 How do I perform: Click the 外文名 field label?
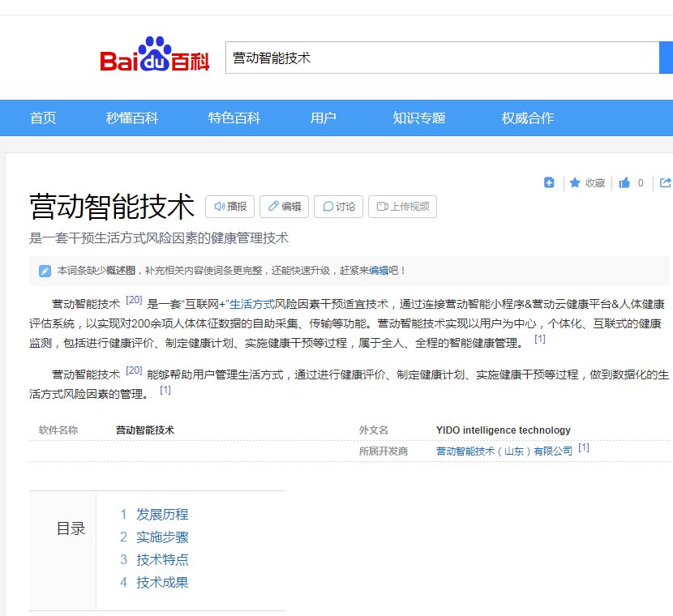coord(374,430)
